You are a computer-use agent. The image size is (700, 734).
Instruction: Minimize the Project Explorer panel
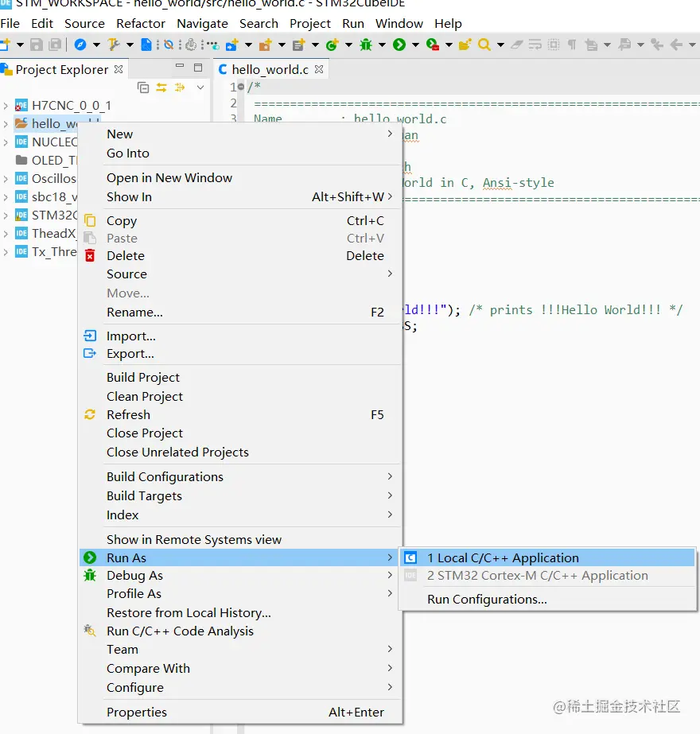point(180,67)
